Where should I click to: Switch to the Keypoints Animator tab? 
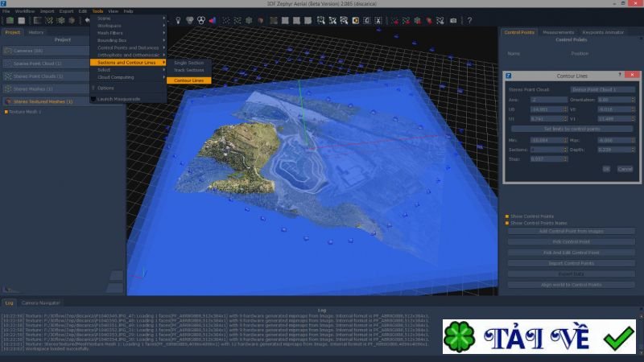(603, 32)
